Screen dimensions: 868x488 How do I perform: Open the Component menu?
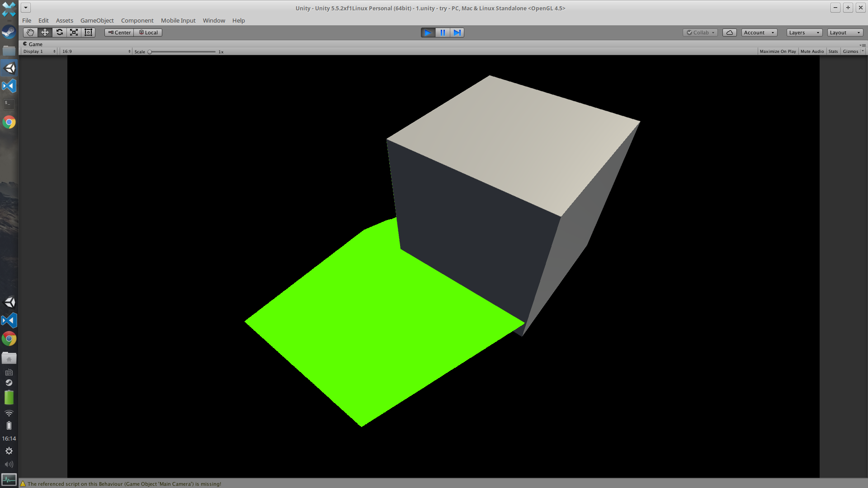click(x=137, y=20)
